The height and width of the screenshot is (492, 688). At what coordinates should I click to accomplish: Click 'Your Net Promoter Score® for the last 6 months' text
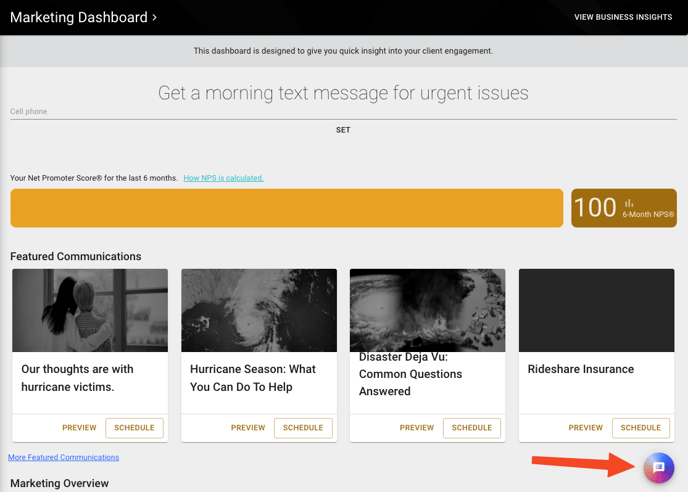click(94, 178)
